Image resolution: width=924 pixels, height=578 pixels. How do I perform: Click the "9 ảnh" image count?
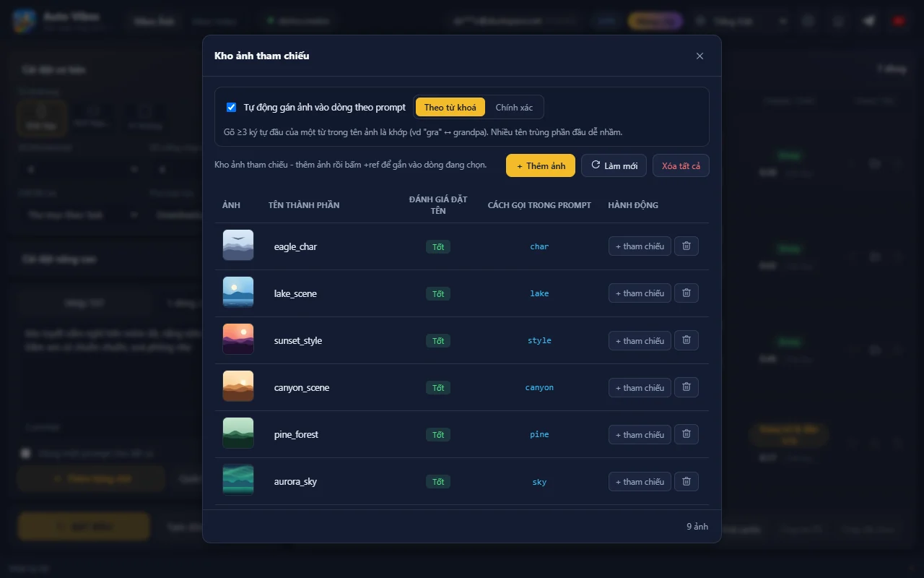[x=697, y=527]
